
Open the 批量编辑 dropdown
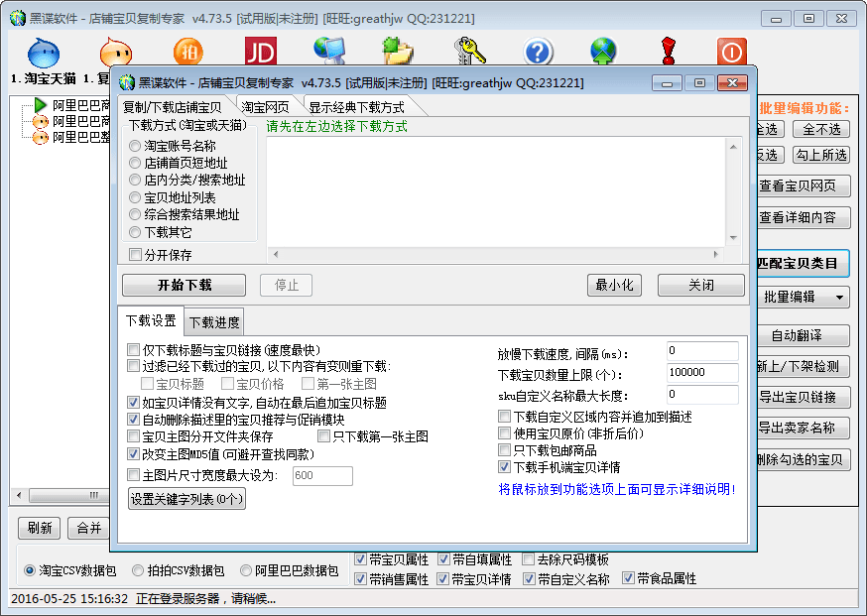tap(803, 297)
